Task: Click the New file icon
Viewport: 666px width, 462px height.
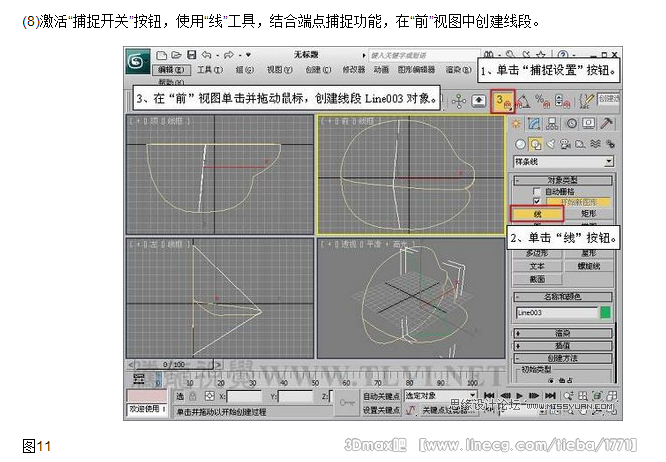Action: [161, 55]
